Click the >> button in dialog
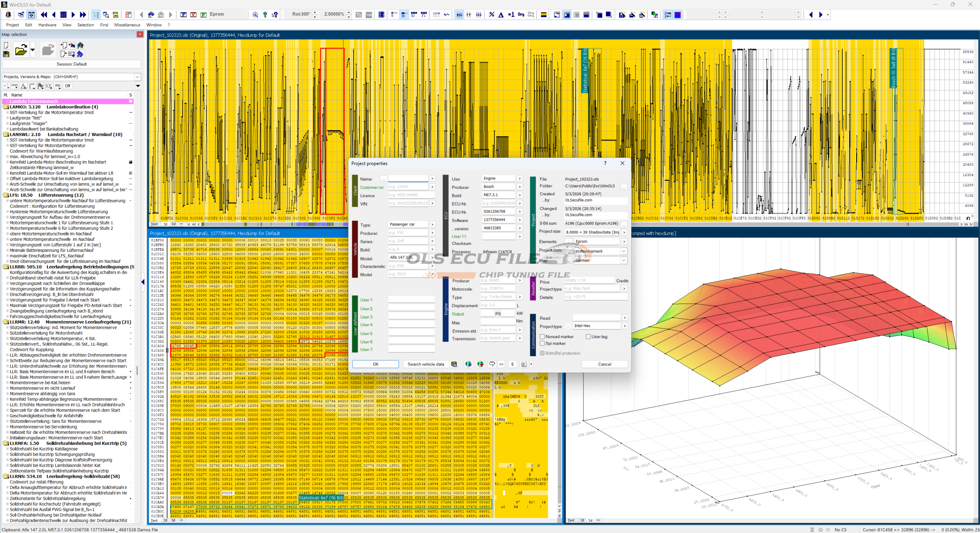Image resolution: width=980 pixels, height=533 pixels. point(501,364)
